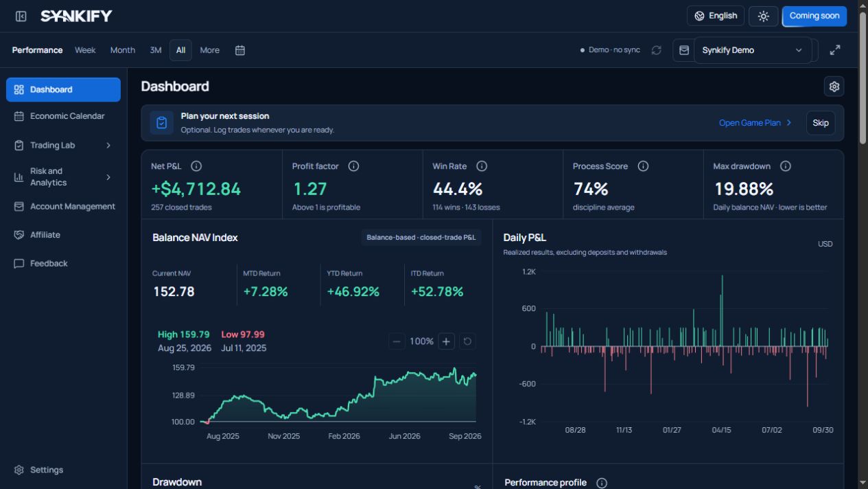Click the Daily P&L bar chart
Viewport: 868px width, 489px height.
pyautogui.click(x=684, y=347)
